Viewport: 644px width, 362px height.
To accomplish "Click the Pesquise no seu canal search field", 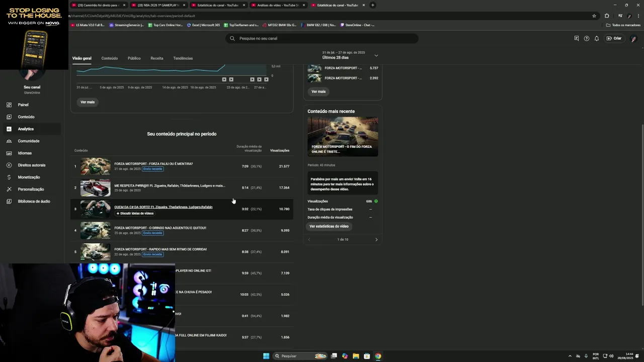I will point(321,38).
